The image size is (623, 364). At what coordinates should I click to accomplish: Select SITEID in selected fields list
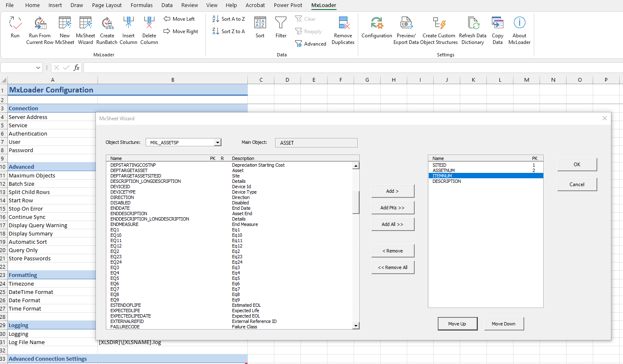(486, 165)
